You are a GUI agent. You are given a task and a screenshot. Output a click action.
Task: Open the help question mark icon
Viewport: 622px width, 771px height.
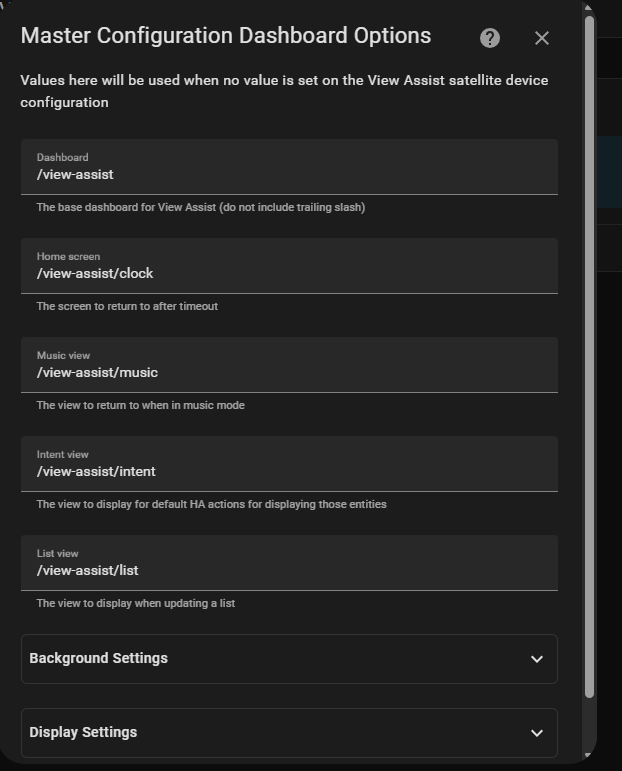coord(490,38)
